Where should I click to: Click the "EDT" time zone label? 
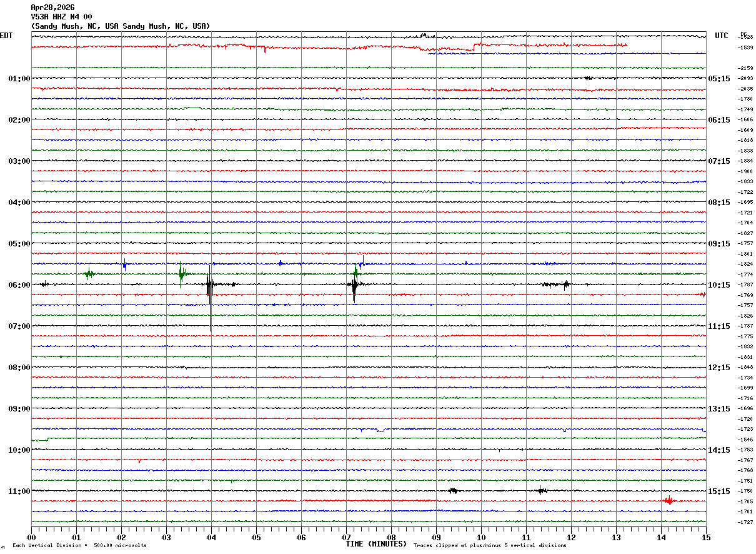(6, 36)
